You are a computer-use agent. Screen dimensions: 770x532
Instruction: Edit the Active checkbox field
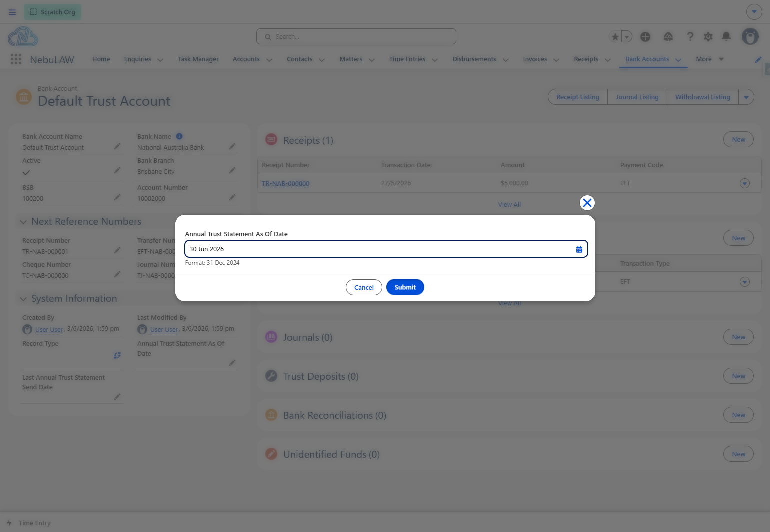click(x=117, y=170)
